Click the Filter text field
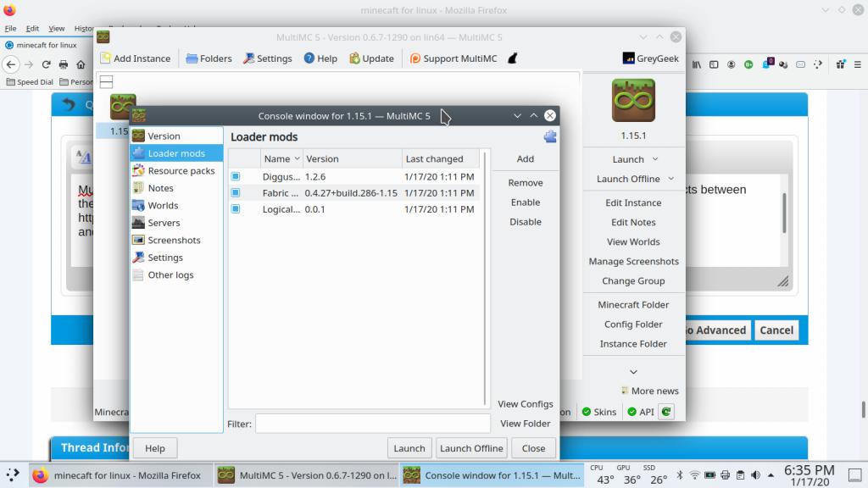Image resolution: width=868 pixels, height=488 pixels. click(x=372, y=424)
